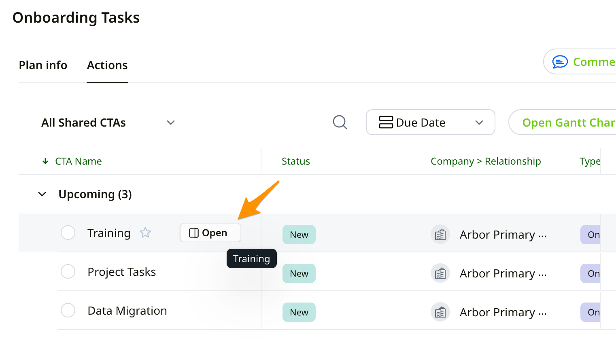This screenshot has width=616, height=364.
Task: Expand the All Shared CTAs dropdown
Action: [171, 123]
